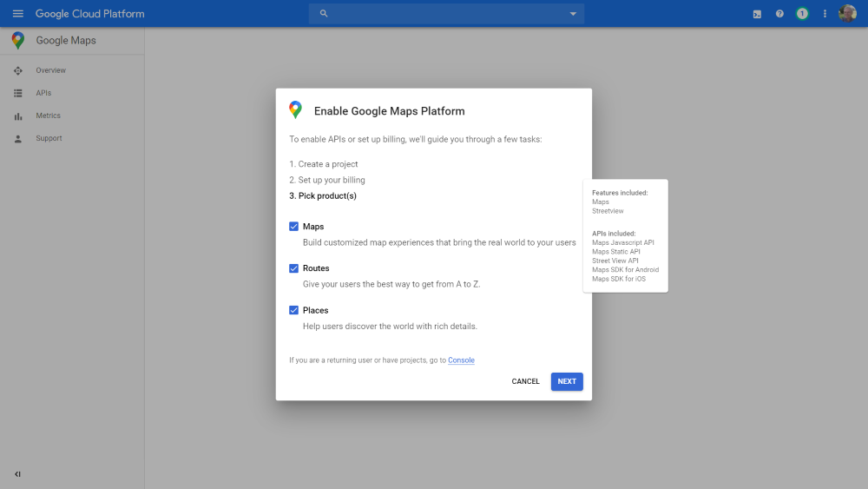Uncheck the Maps checkbox

click(x=294, y=227)
